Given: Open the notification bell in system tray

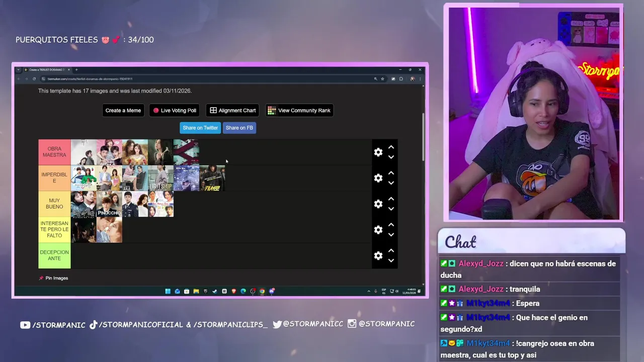Looking at the screenshot, I should (419, 291).
